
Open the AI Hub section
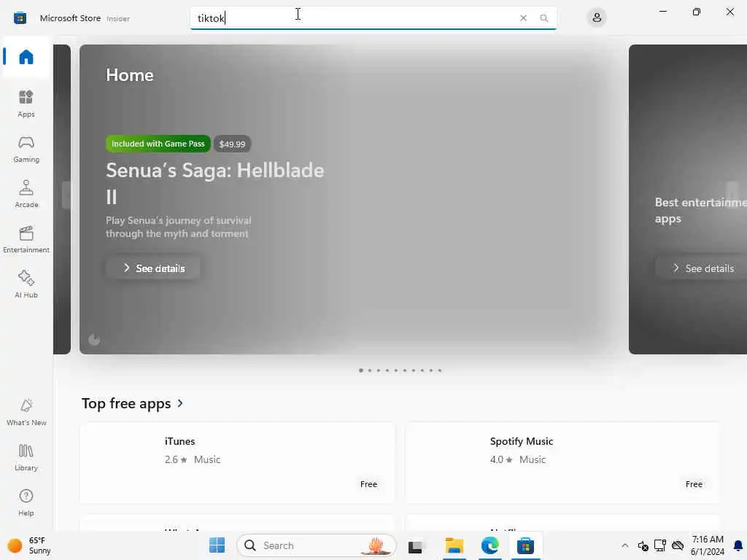[x=26, y=284]
